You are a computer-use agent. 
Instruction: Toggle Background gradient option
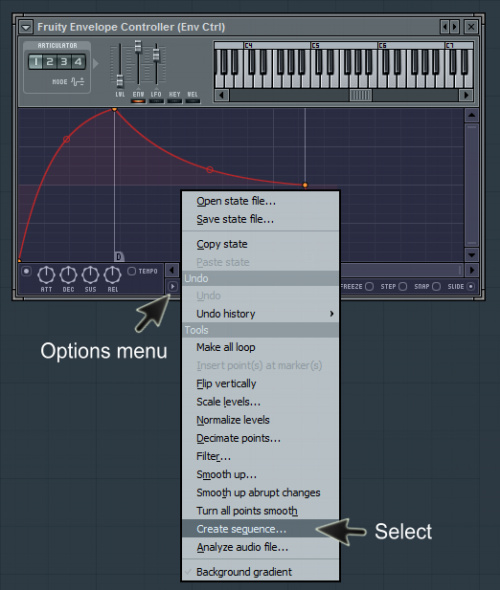[261, 572]
